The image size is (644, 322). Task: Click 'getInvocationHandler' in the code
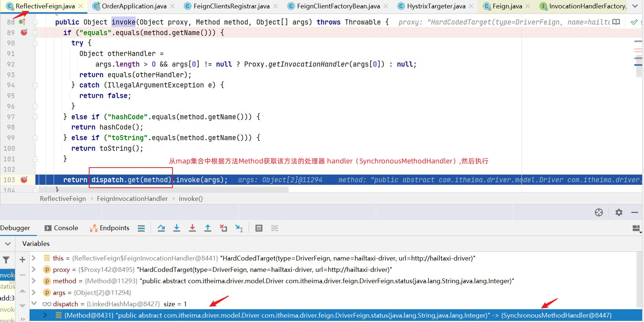[308, 64]
